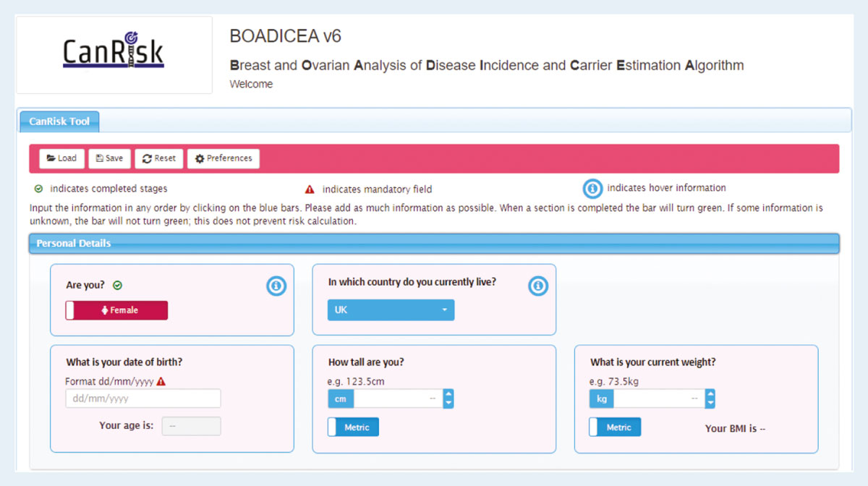Toggle the Female sex switch
The width and height of the screenshot is (868, 486).
pyautogui.click(x=116, y=310)
